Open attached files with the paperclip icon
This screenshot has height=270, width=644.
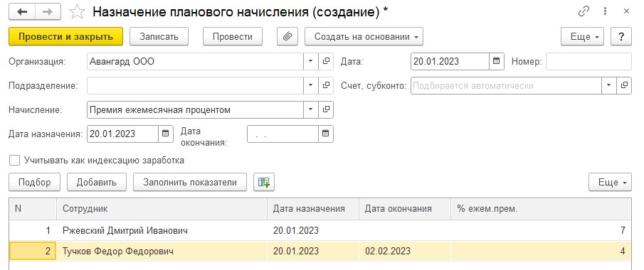(x=287, y=36)
